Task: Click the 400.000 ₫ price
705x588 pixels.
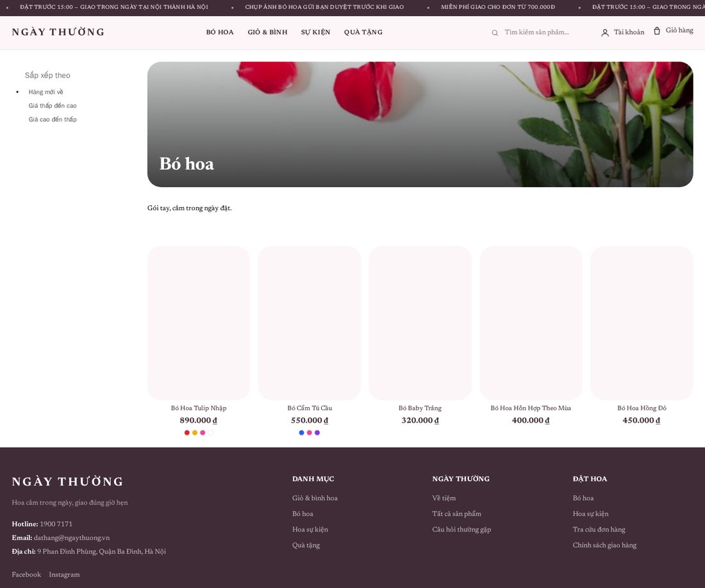Action: pyautogui.click(x=531, y=421)
